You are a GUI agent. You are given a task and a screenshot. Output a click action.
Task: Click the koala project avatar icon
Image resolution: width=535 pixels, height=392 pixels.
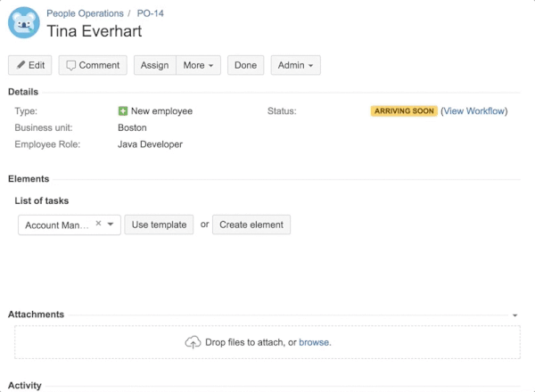click(23, 23)
